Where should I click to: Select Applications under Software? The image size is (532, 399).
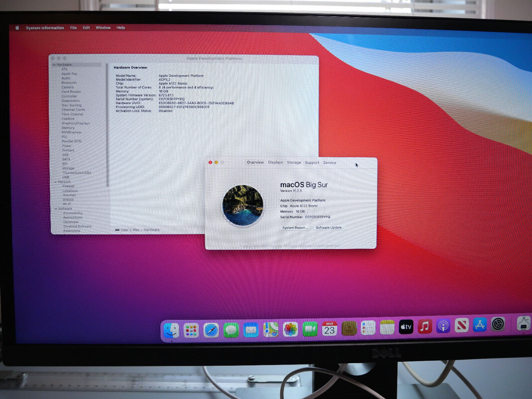point(73,217)
